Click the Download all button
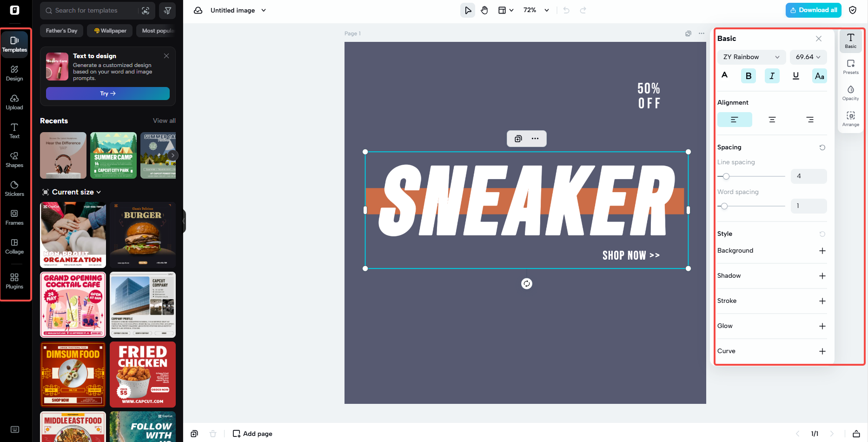 pyautogui.click(x=813, y=10)
